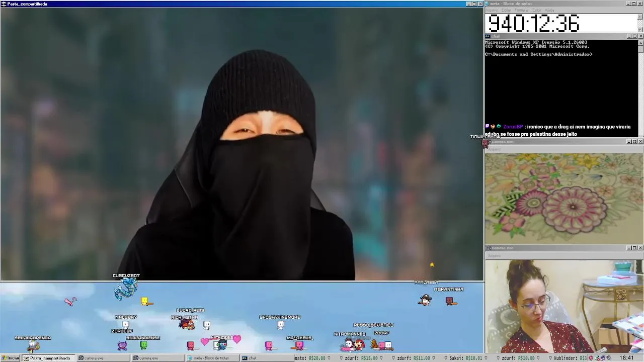Image resolution: width=644 pixels, height=362 pixels.
Task: Click the ZORUSBP purple avatar
Action: (x=122, y=345)
